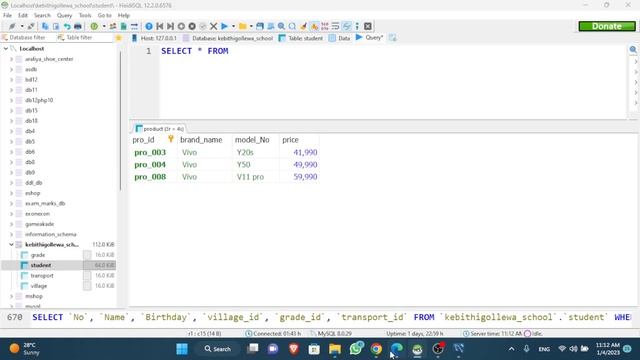640x360 pixels.
Task: Click the Find text magnifier icon
Action: click(x=282, y=26)
